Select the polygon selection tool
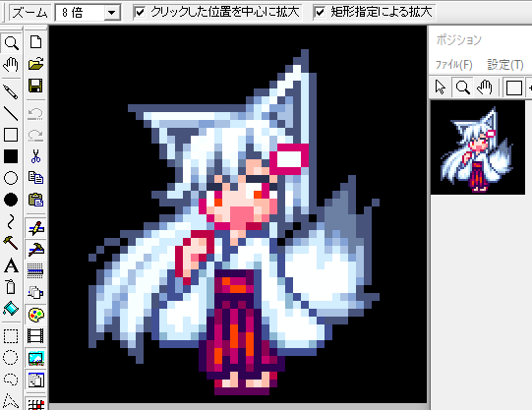The image size is (532, 410). coord(11,401)
